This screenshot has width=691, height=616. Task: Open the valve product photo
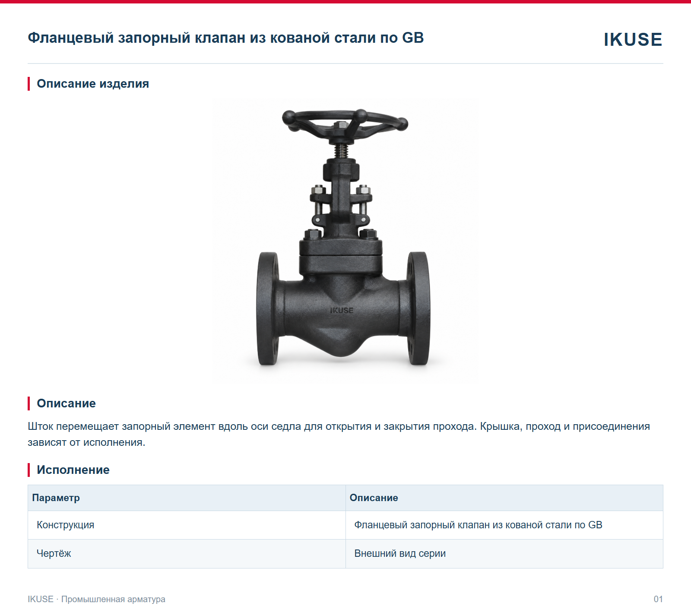point(345,241)
